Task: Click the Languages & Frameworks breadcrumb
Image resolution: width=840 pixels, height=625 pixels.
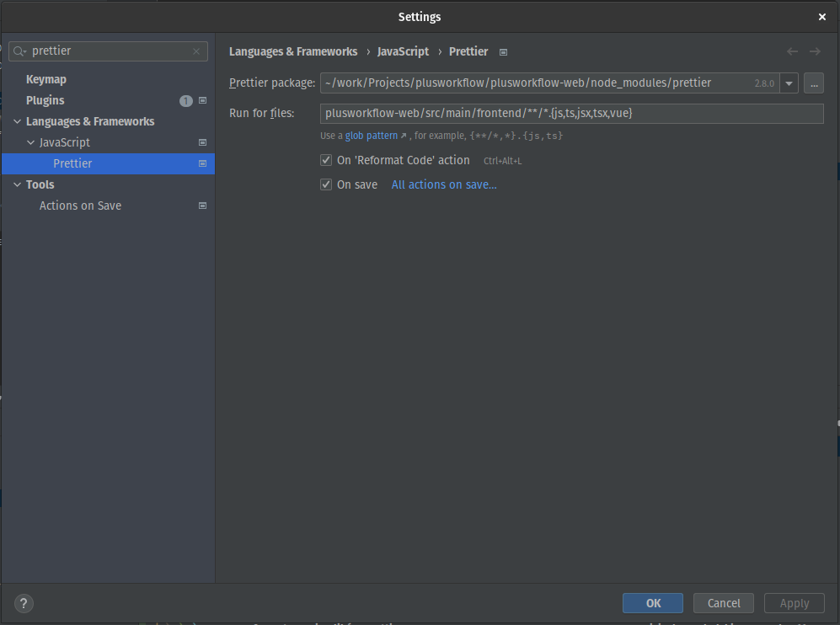Action: tap(293, 51)
